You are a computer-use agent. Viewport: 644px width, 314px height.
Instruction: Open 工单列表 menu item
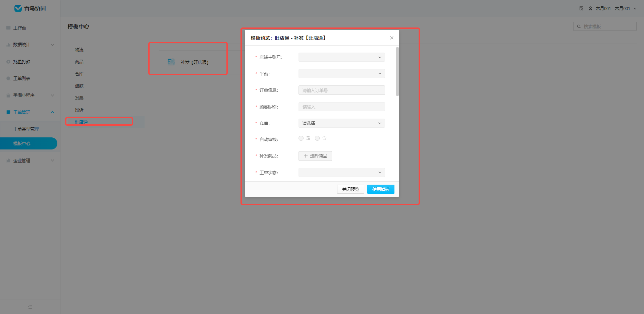tap(22, 78)
